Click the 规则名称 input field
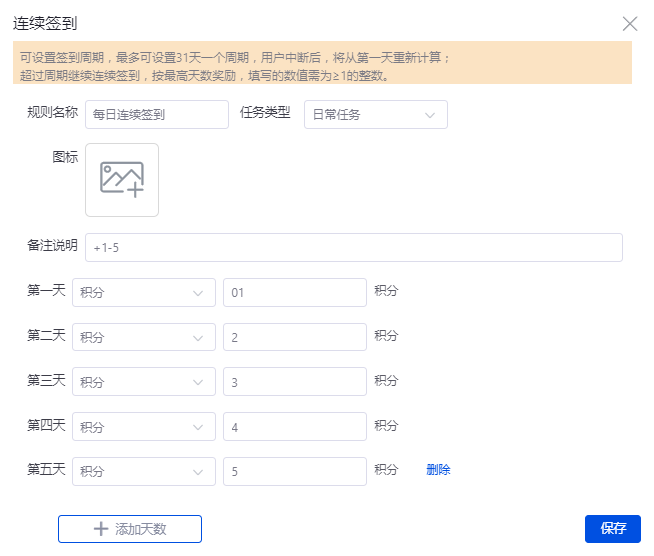This screenshot has height=556, width=654. (x=157, y=114)
